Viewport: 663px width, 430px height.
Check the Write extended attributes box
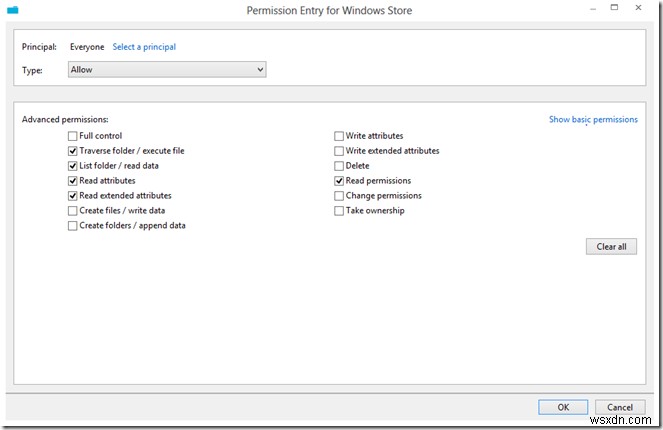point(339,151)
